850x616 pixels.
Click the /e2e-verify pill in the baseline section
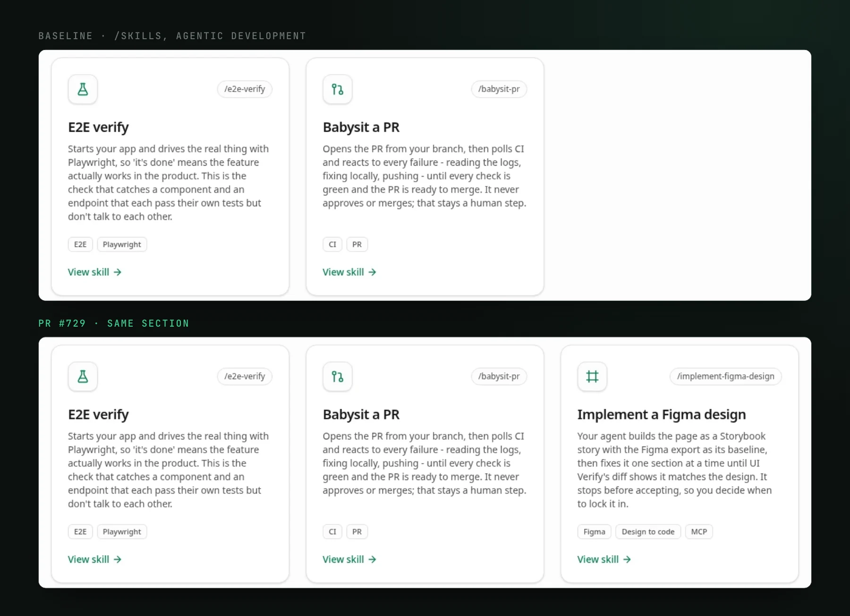click(245, 89)
